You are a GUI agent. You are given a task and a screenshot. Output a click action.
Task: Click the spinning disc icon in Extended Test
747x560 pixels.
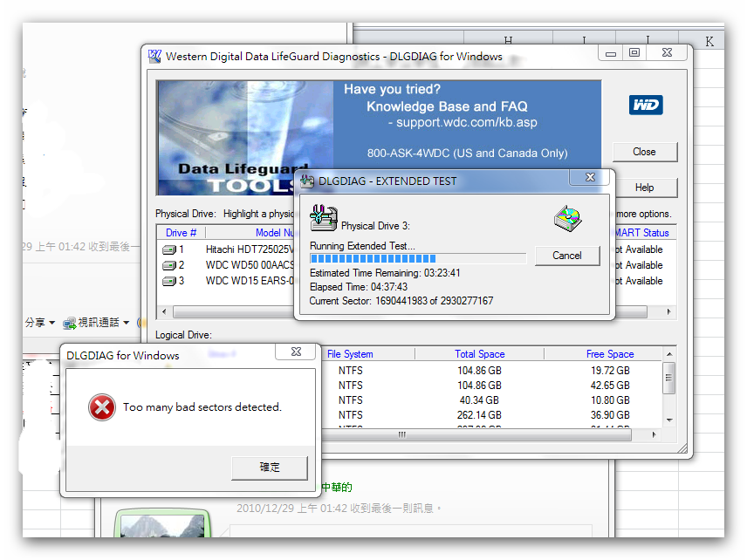(x=568, y=219)
